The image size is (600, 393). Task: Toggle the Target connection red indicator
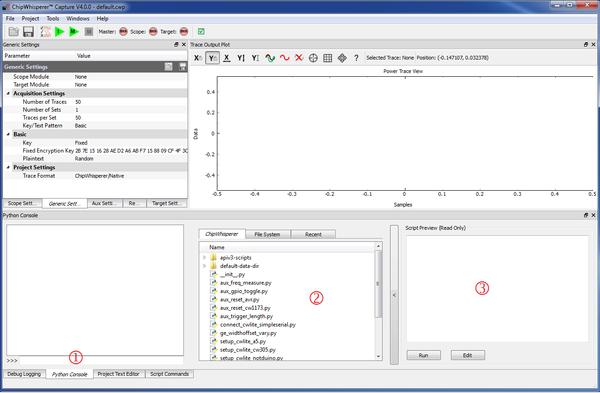(x=184, y=32)
